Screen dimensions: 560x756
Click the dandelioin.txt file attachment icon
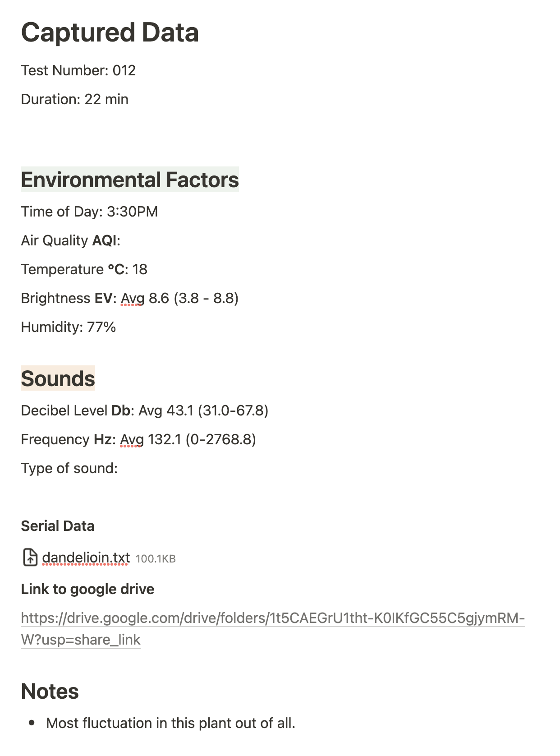click(x=30, y=557)
